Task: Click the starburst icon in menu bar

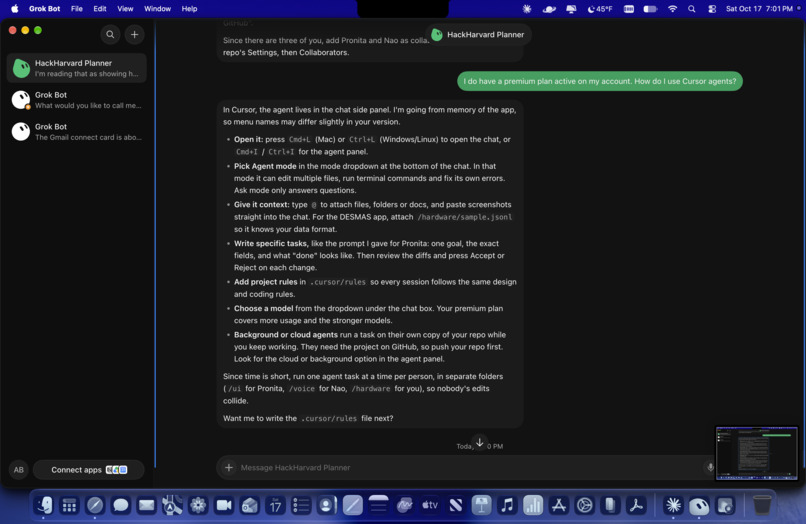Action: tap(527, 9)
